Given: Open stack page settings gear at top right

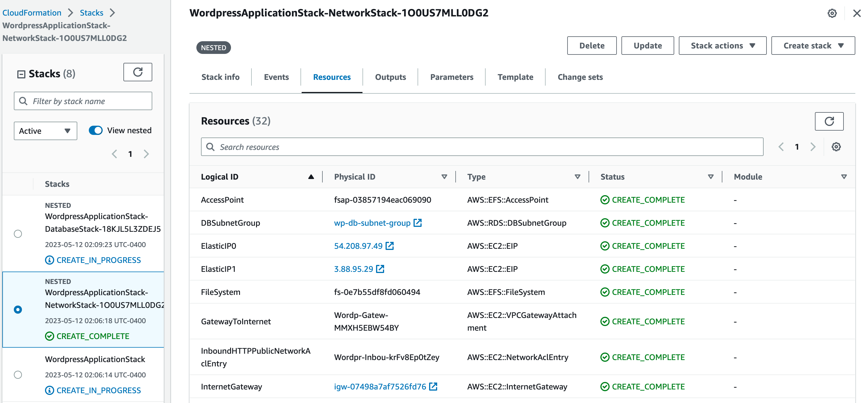Looking at the screenshot, I should pyautogui.click(x=832, y=14).
